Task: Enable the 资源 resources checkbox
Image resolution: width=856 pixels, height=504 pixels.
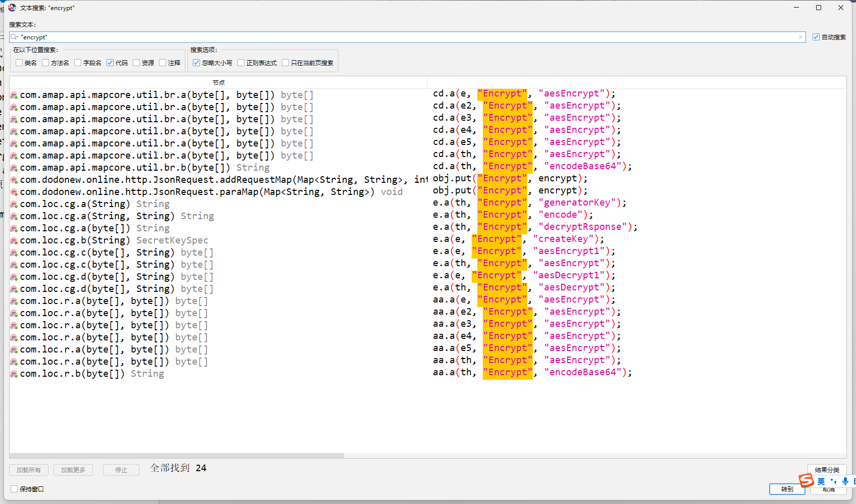Action: (136, 63)
